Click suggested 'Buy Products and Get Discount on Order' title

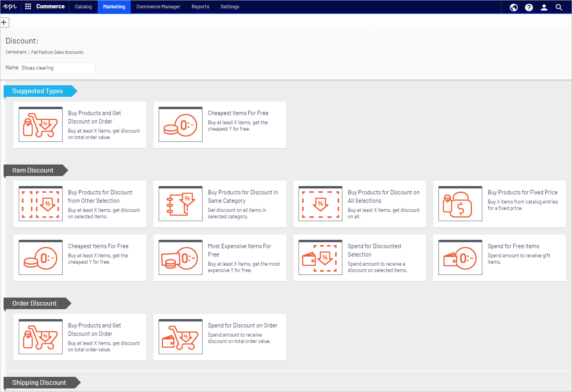click(x=94, y=118)
